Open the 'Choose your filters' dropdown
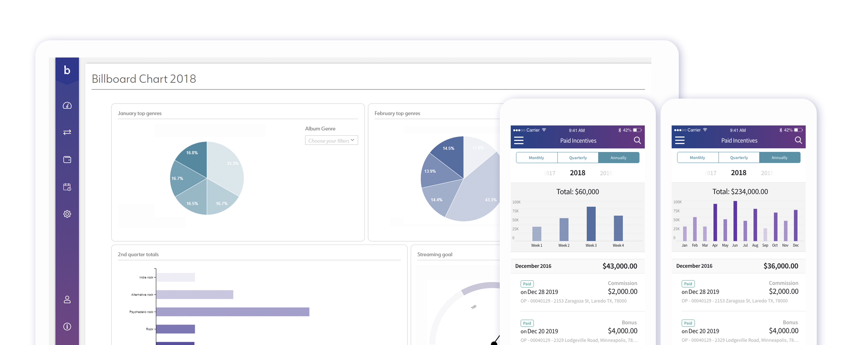Viewport: 868px width, 345px height. 332,141
